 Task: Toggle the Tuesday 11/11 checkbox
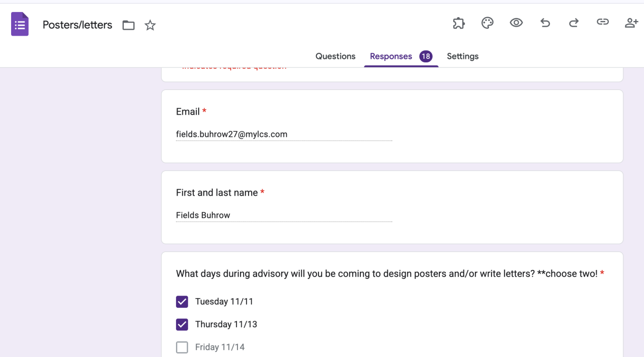pyautogui.click(x=182, y=302)
